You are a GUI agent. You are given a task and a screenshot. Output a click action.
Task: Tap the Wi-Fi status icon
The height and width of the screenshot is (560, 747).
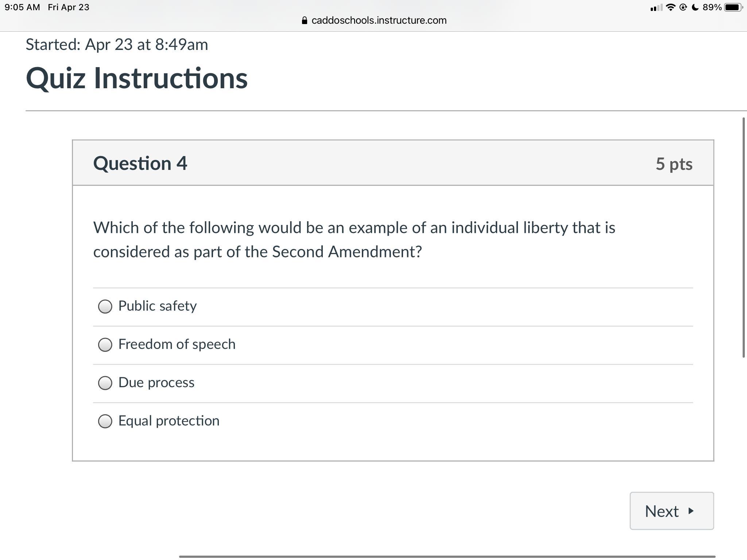click(x=670, y=7)
